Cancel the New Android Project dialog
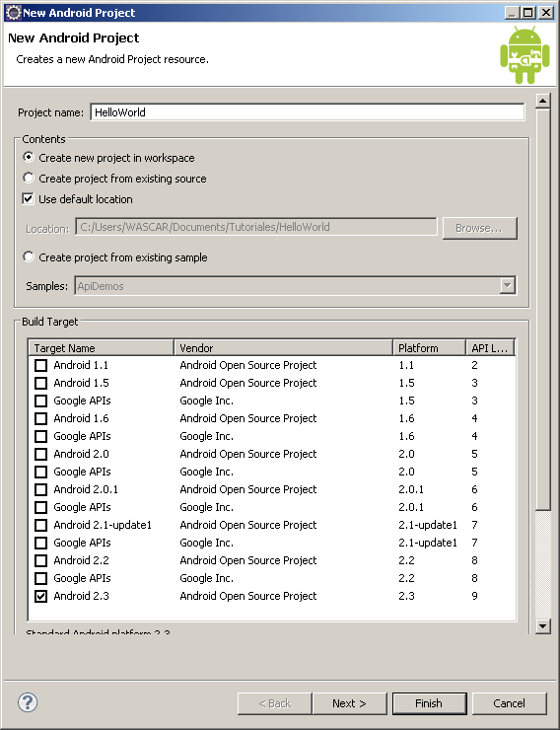Viewport: 560px width, 730px height. point(509,703)
